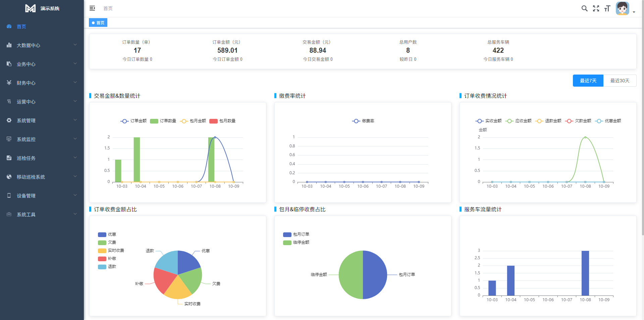
Task: Expand the 设备管理 sidebar menu
Action: coord(42,195)
